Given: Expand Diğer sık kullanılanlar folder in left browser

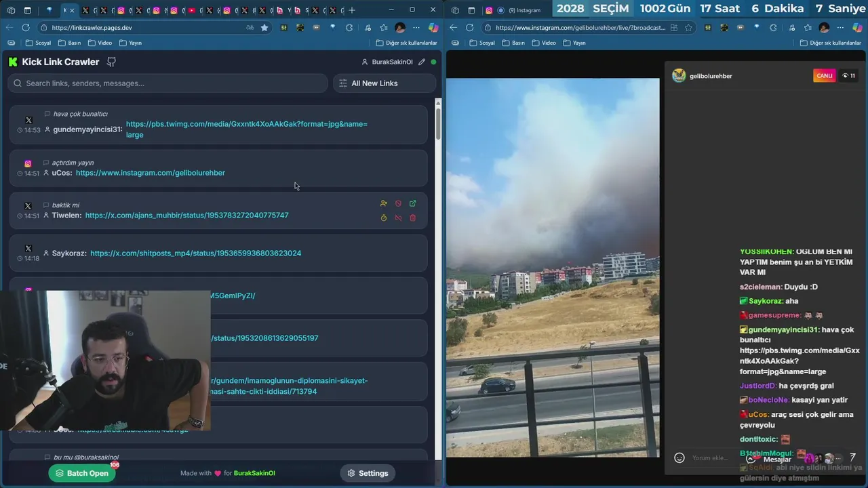Looking at the screenshot, I should tap(406, 43).
